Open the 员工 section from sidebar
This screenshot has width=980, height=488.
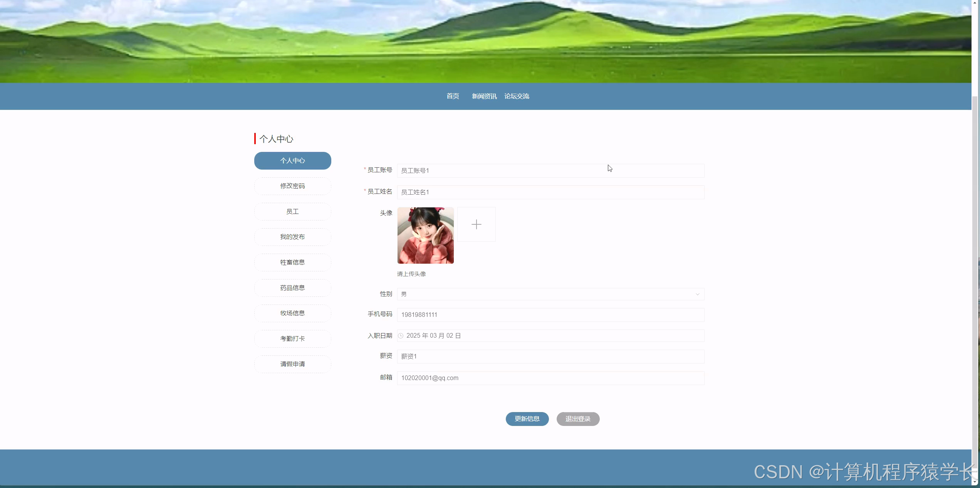(292, 211)
